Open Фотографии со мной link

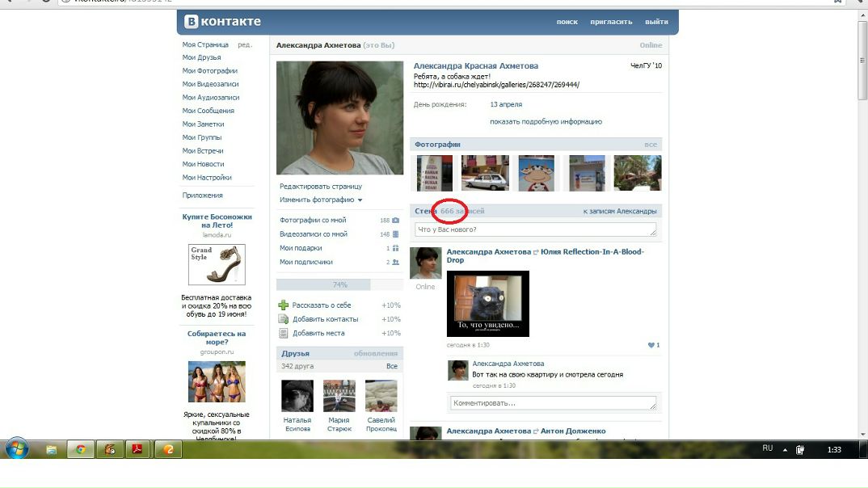tap(313, 221)
